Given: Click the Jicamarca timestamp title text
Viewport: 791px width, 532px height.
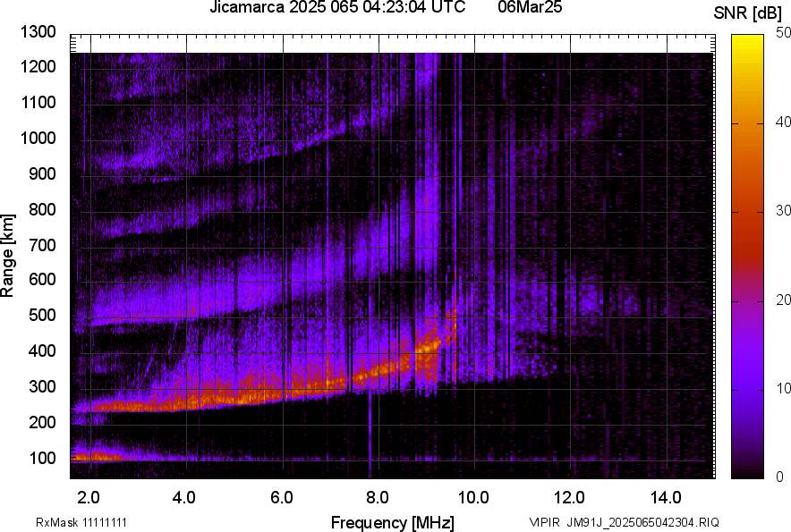Looking at the screenshot, I should [x=337, y=8].
